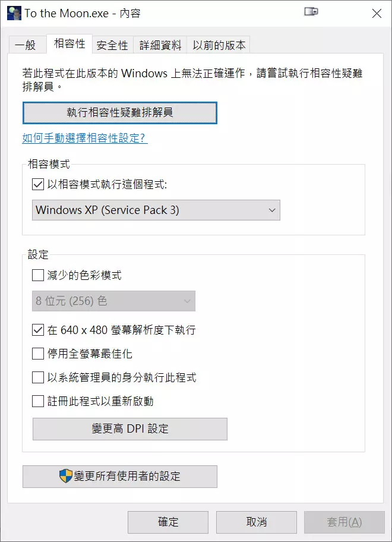Toggle 以相容模式執行這個程式 checkbox
Image resolution: width=392 pixels, height=542 pixels.
(x=39, y=185)
